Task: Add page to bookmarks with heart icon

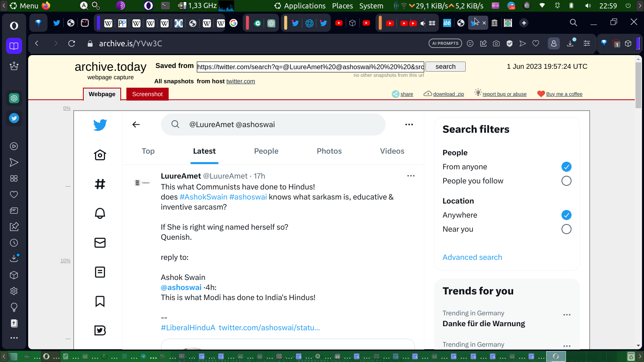Action: tap(536, 43)
